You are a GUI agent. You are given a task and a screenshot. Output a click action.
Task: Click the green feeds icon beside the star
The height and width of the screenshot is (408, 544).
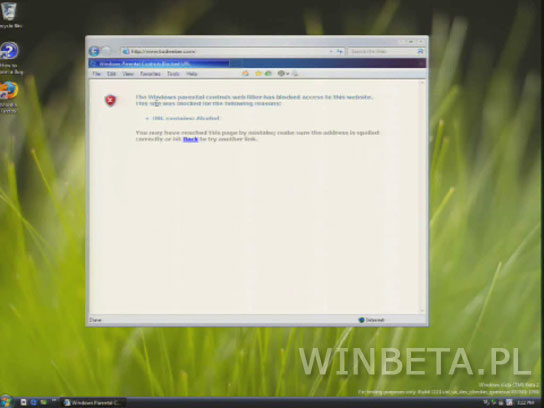tap(268, 73)
